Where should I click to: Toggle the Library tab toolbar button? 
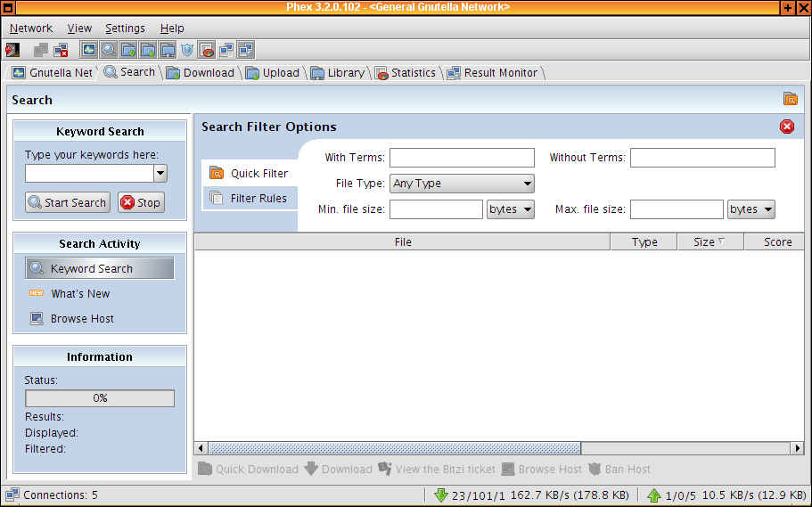(168, 50)
